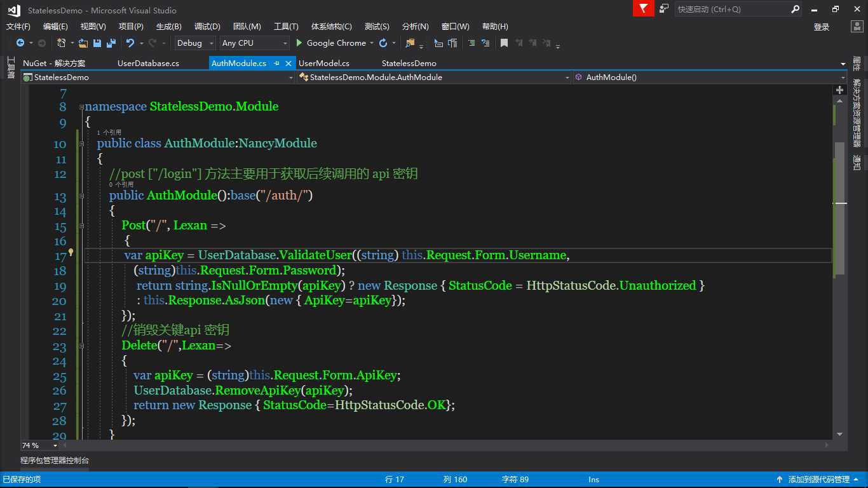Uncomment the selected lines icon
Viewport: 868px width, 488px height.
tap(485, 43)
